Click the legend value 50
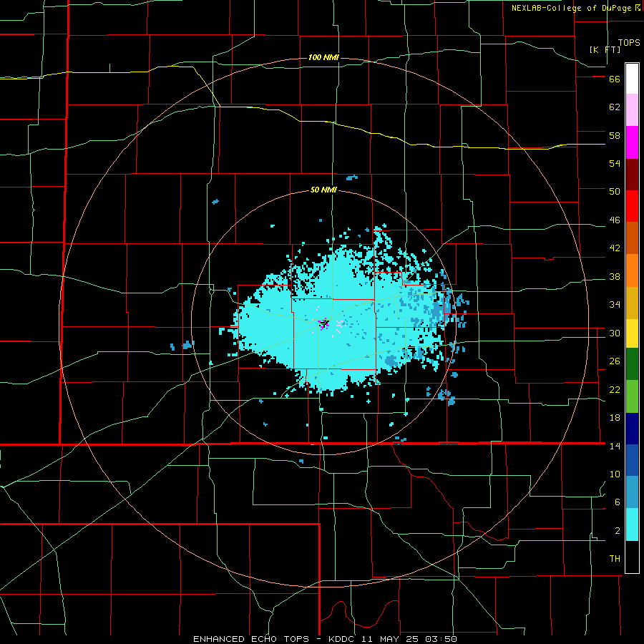The height and width of the screenshot is (644, 644). (x=615, y=192)
